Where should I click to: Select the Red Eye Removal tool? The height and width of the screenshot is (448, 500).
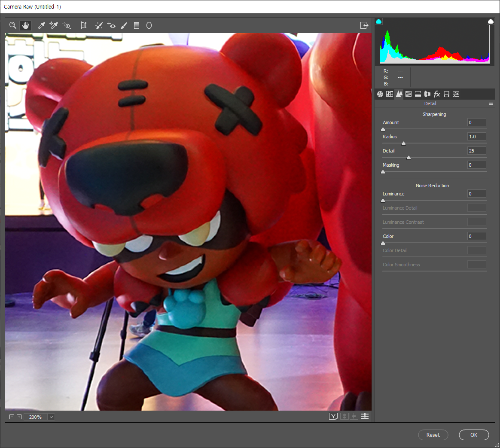tap(111, 25)
